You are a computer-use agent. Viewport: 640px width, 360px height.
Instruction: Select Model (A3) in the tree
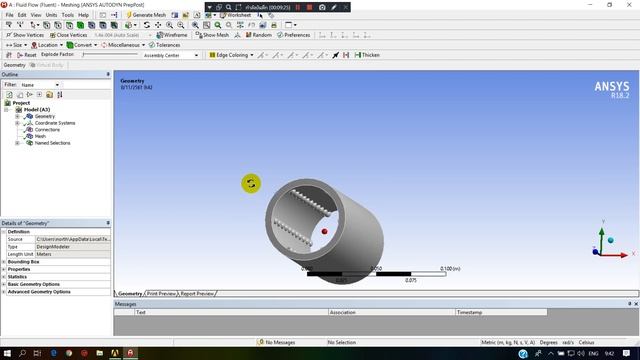coord(37,109)
